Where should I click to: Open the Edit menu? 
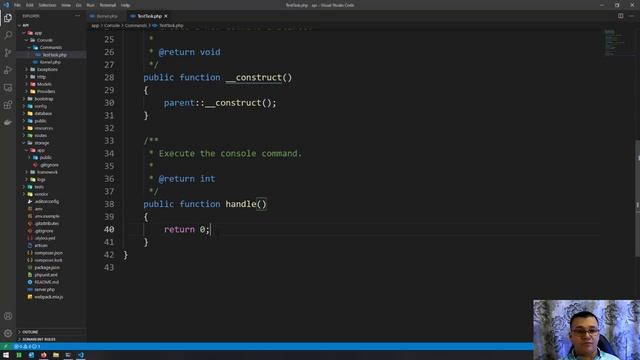tap(30, 5)
